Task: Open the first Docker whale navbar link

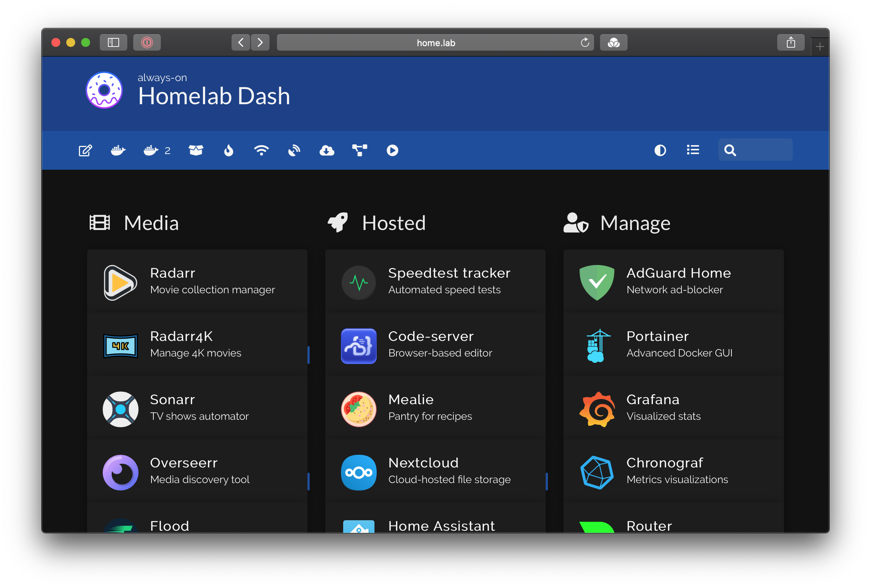Action: click(118, 150)
